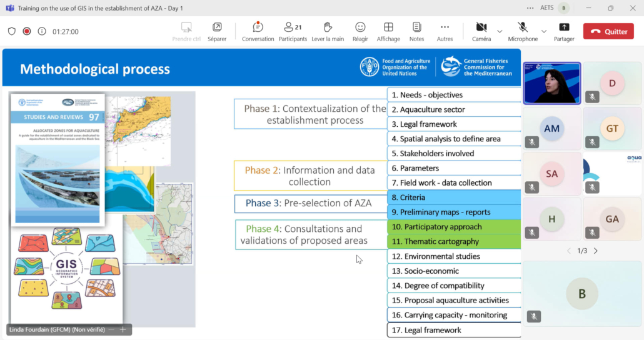Select the presenter video thumbnail
Viewport: 644px width, 340px height.
coord(551,83)
